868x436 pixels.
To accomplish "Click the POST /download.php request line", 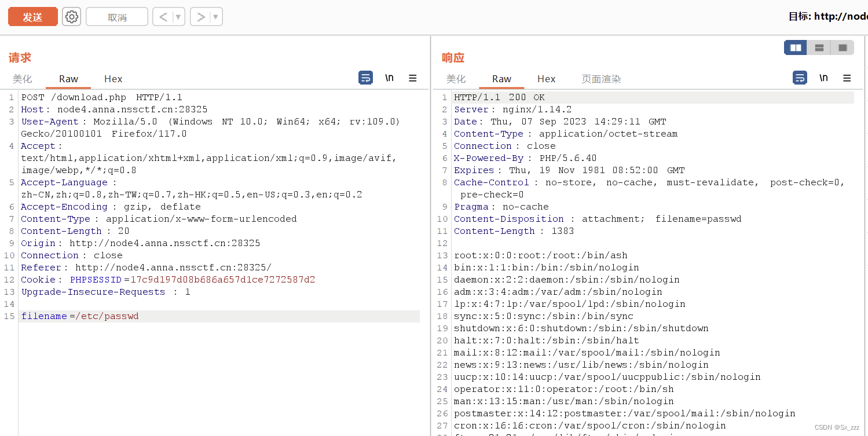I will [x=101, y=97].
